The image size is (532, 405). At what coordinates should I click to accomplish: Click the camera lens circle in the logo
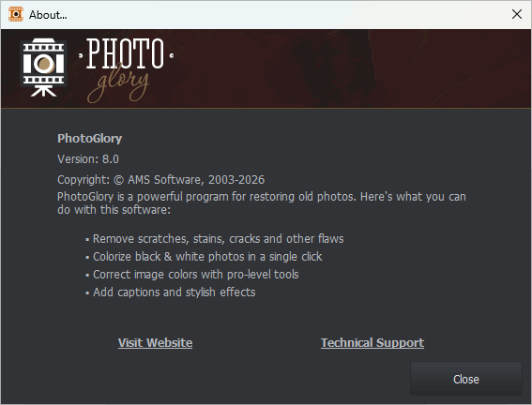click(44, 65)
